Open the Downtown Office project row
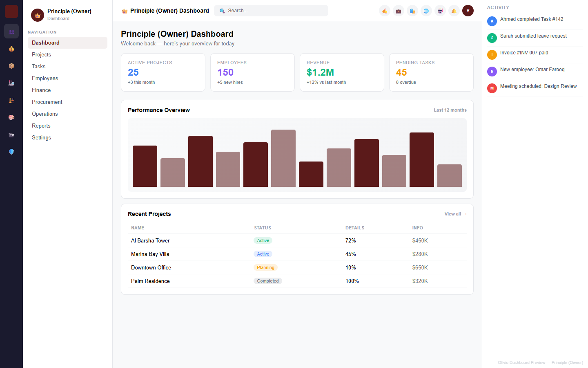This screenshot has width=588, height=368. [297, 267]
